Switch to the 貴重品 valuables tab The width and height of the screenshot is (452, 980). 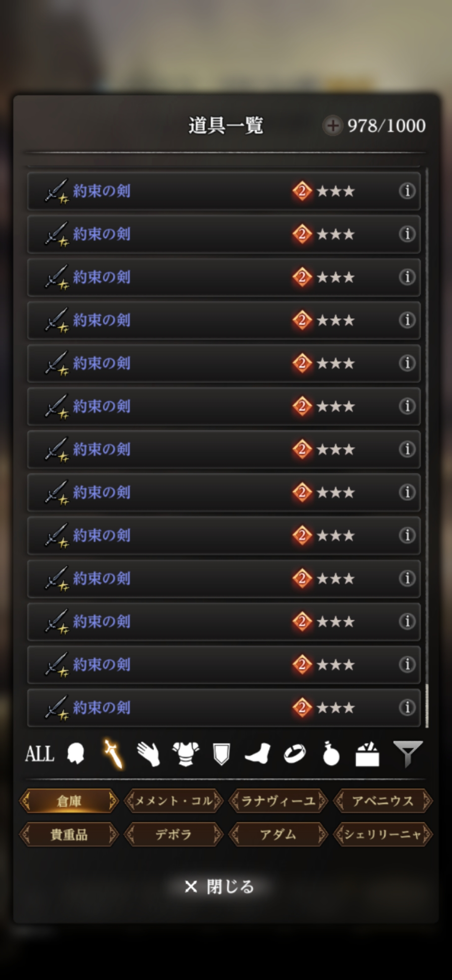pos(69,835)
